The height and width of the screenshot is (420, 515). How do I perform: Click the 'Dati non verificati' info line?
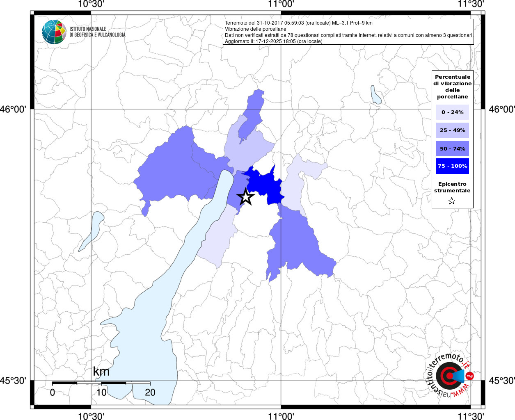349,35
